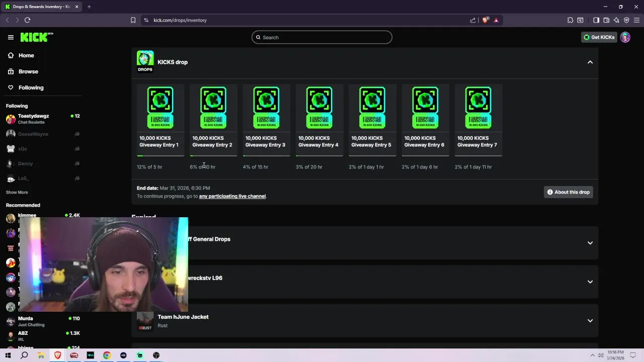This screenshot has width=644, height=362.
Task: Open the Brave VPN shield icon
Action: 626,20
